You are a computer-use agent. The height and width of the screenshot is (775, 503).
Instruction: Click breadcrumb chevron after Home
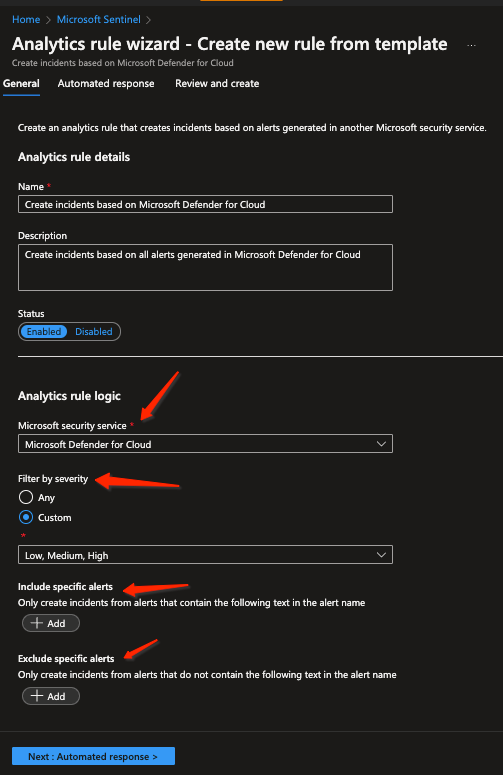48,20
